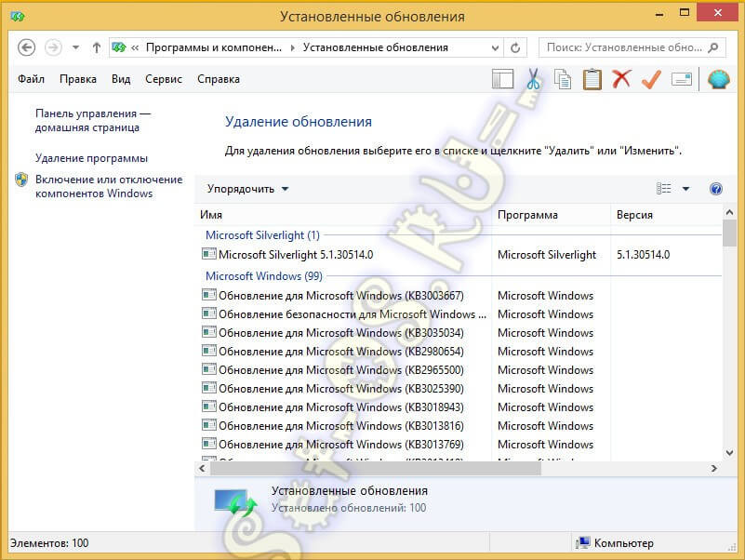This screenshot has height=560, width=745.
Task: Click Установленные обновления breadcrumb segment
Action: (x=376, y=47)
